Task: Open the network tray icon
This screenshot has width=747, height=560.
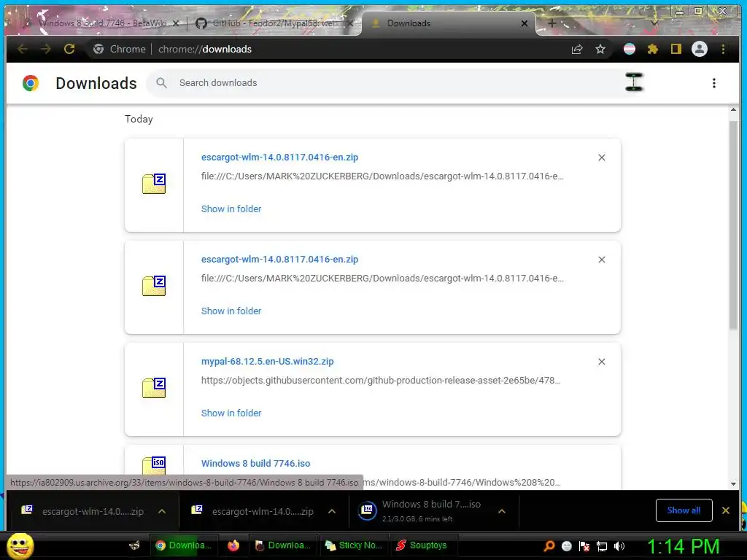Action: [x=602, y=547]
